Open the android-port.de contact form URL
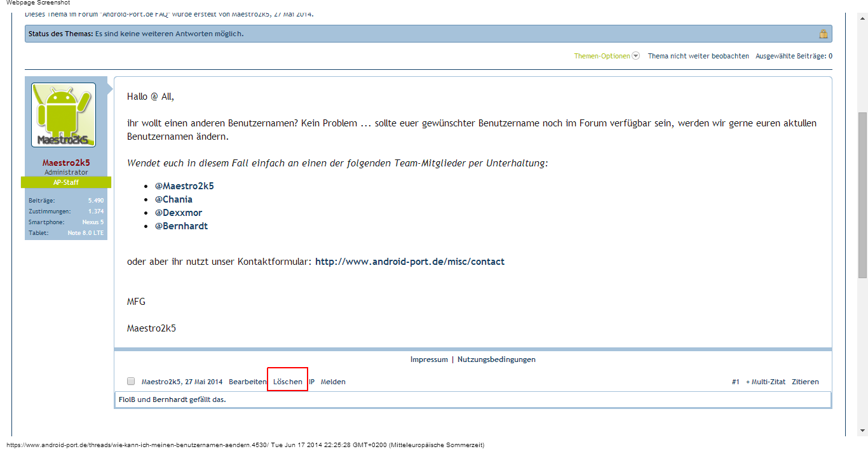The image size is (868, 449). [410, 262]
